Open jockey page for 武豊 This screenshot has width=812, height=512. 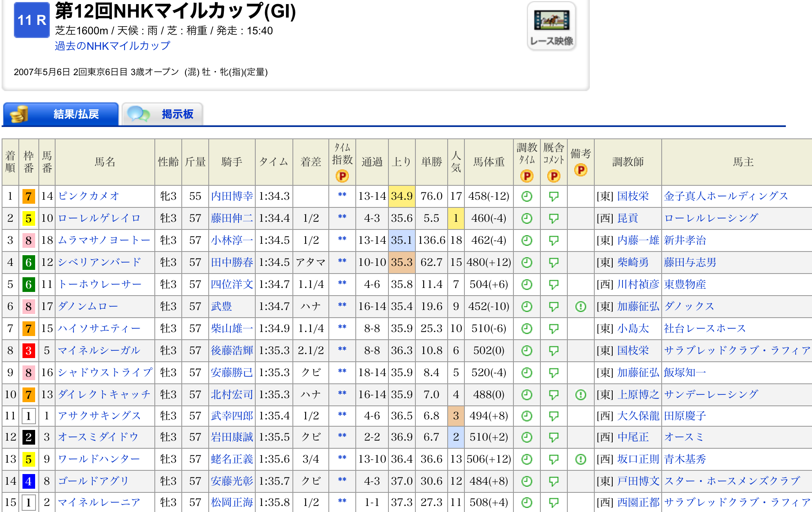pos(221,306)
